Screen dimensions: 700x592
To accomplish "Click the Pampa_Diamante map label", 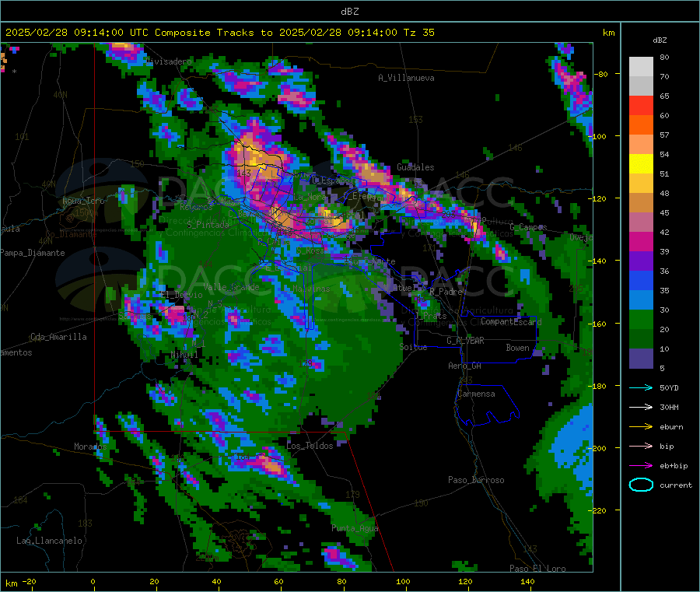I will click(x=32, y=253).
